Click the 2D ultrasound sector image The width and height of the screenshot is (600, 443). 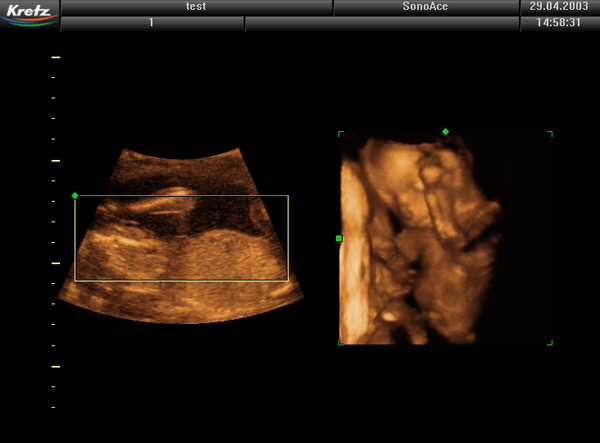tap(181, 236)
